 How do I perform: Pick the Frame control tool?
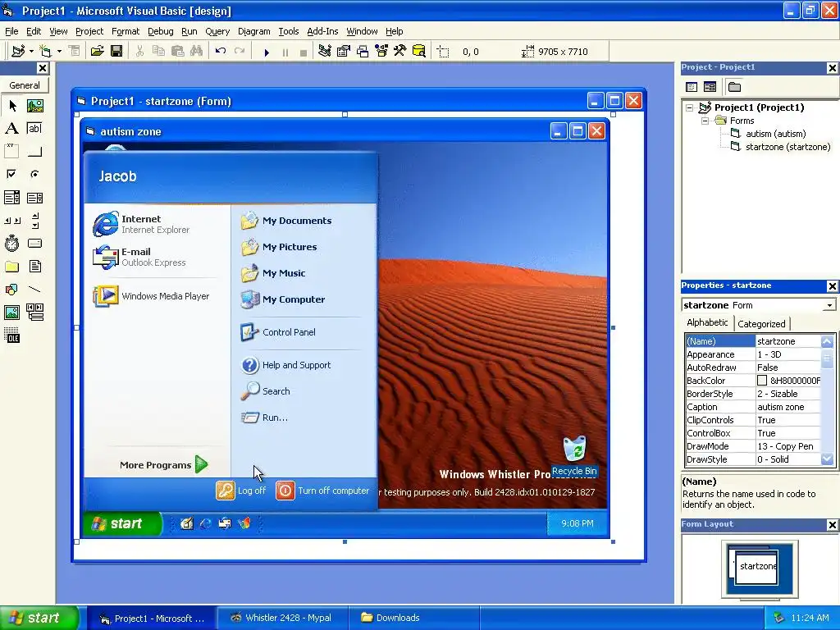pyautogui.click(x=12, y=152)
